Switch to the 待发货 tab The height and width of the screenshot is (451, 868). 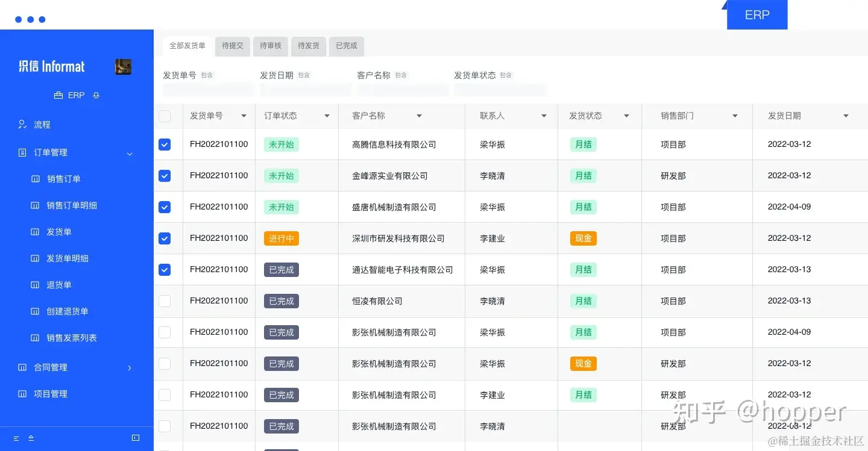pyautogui.click(x=309, y=46)
